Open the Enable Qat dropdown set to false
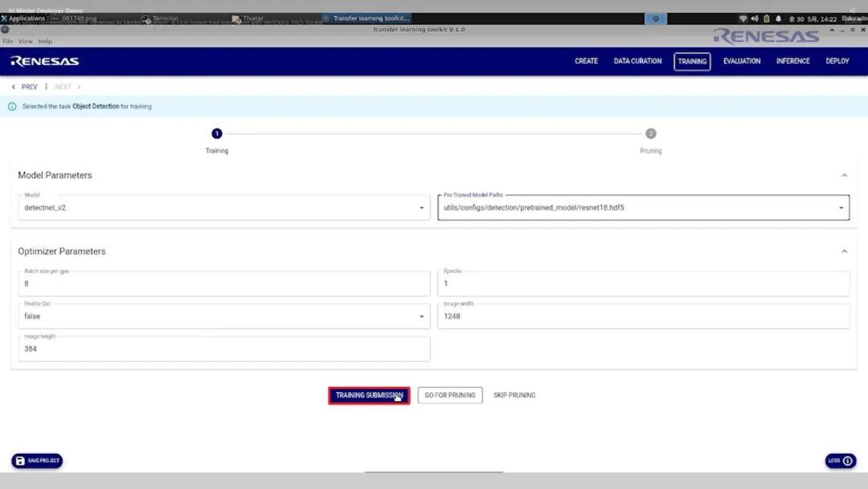The width and height of the screenshot is (868, 489). coord(223,316)
